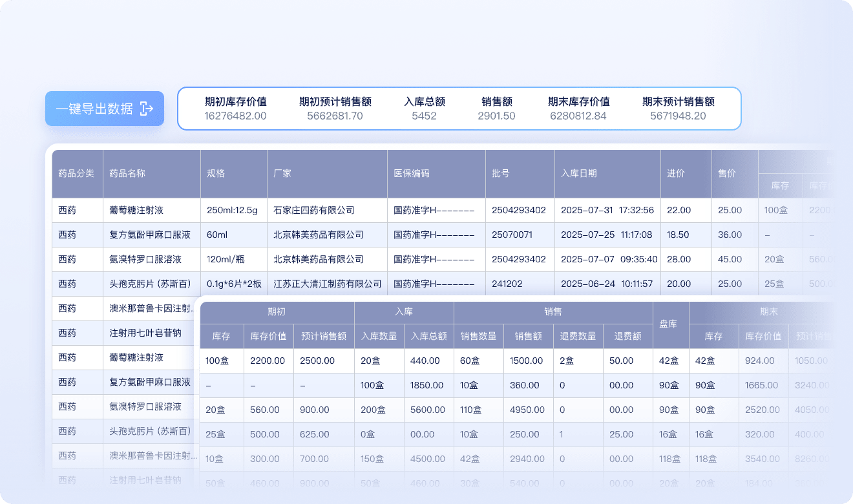Viewport: 853px width, 504px height.
Task: Select the 进价 column header
Action: [x=676, y=173]
